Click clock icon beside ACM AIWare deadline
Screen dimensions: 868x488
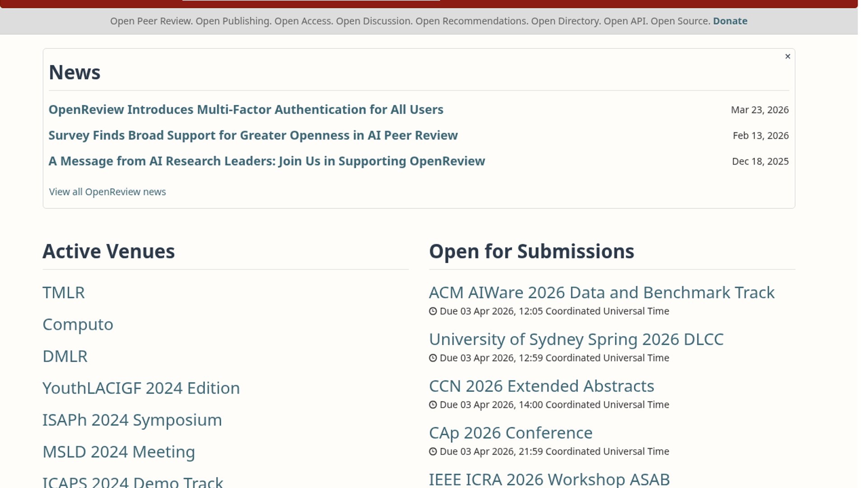433,311
